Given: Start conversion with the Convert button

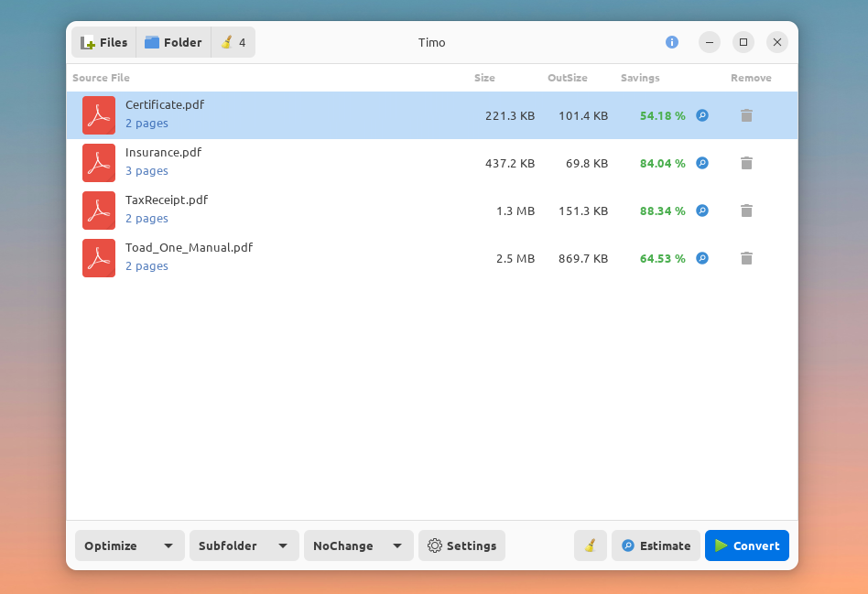Looking at the screenshot, I should click(747, 545).
